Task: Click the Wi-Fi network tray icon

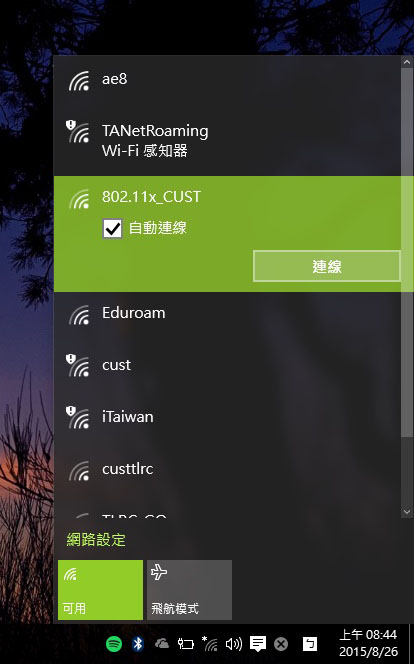Action: click(x=210, y=644)
